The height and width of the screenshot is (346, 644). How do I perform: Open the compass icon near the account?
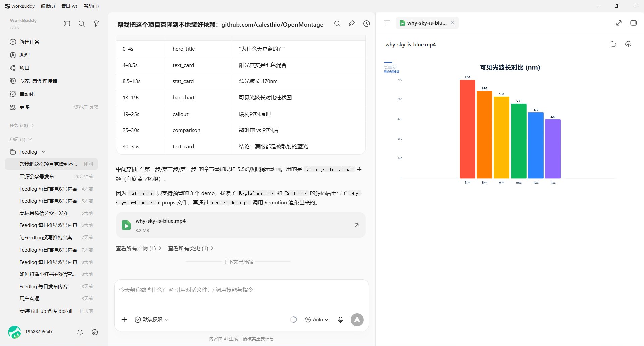click(95, 332)
